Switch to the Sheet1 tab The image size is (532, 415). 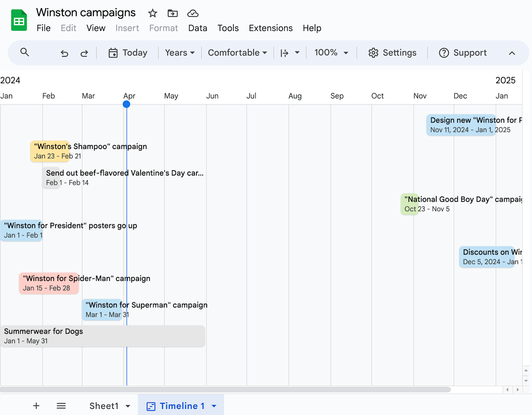[104, 406]
